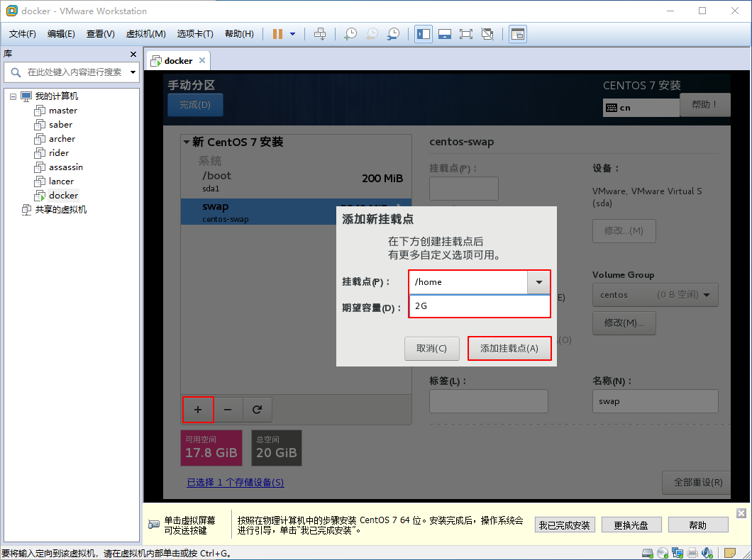Click the sound card status icon
Image resolution: width=752 pixels, height=560 pixels.
707,553
